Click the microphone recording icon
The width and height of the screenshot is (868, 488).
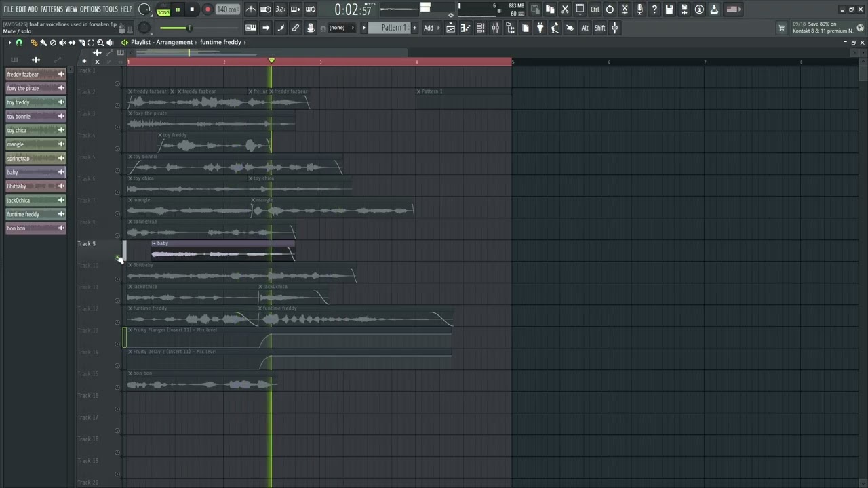coord(639,9)
